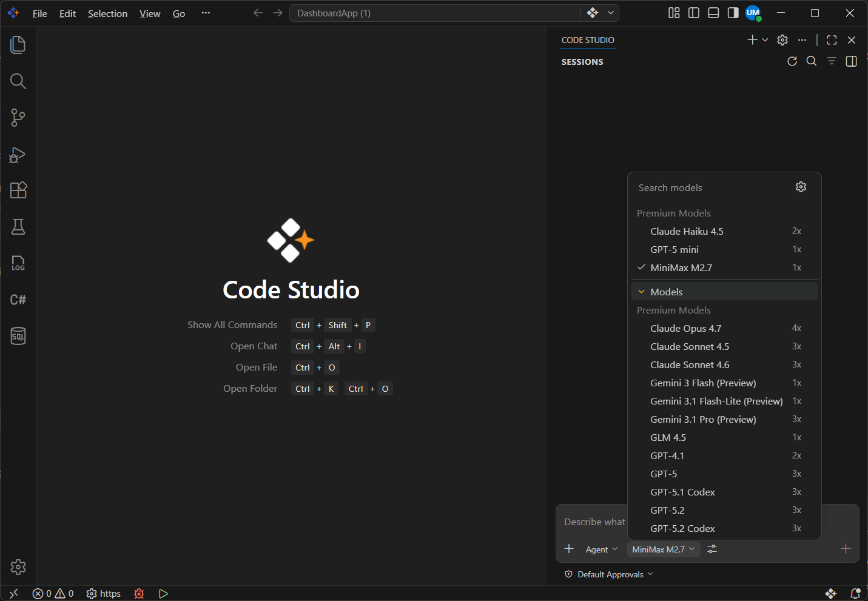
Task: Close the Code Studio panel
Action: 852,40
